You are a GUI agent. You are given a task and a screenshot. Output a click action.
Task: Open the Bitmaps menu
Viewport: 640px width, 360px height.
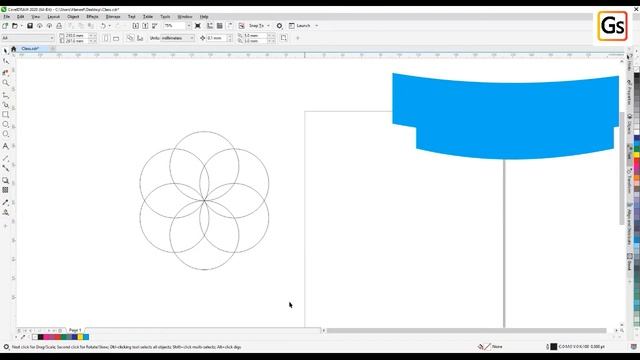[113, 17]
